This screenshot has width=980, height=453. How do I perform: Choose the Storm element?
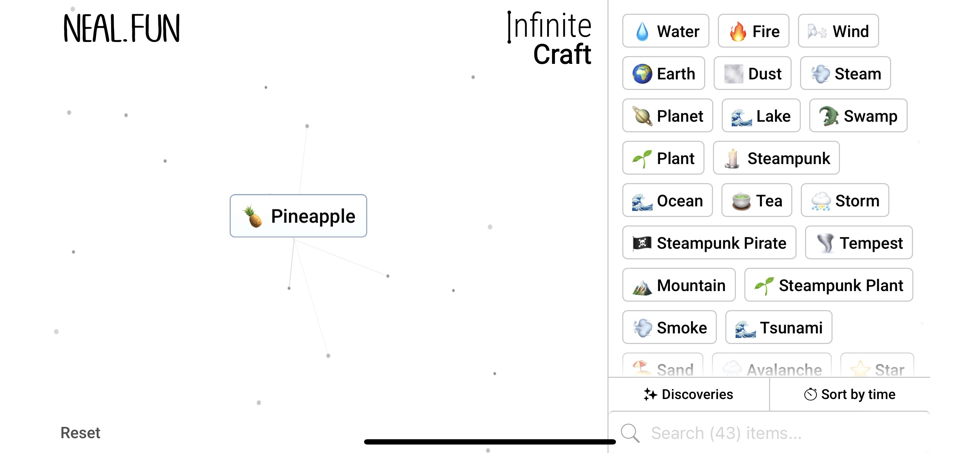845,200
